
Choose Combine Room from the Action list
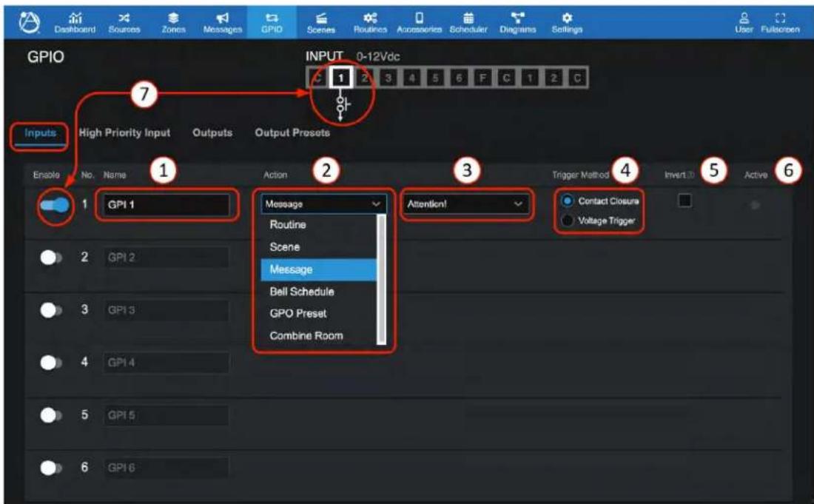tap(319, 335)
